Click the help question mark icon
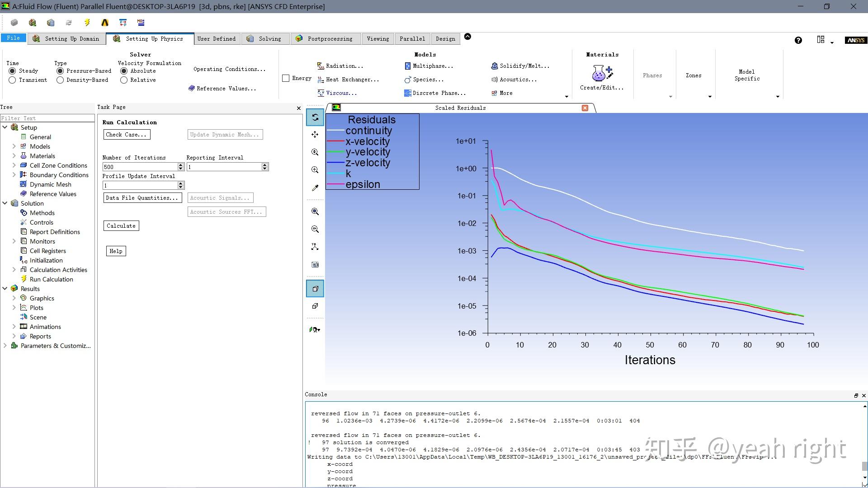This screenshot has width=868, height=488. tap(798, 40)
